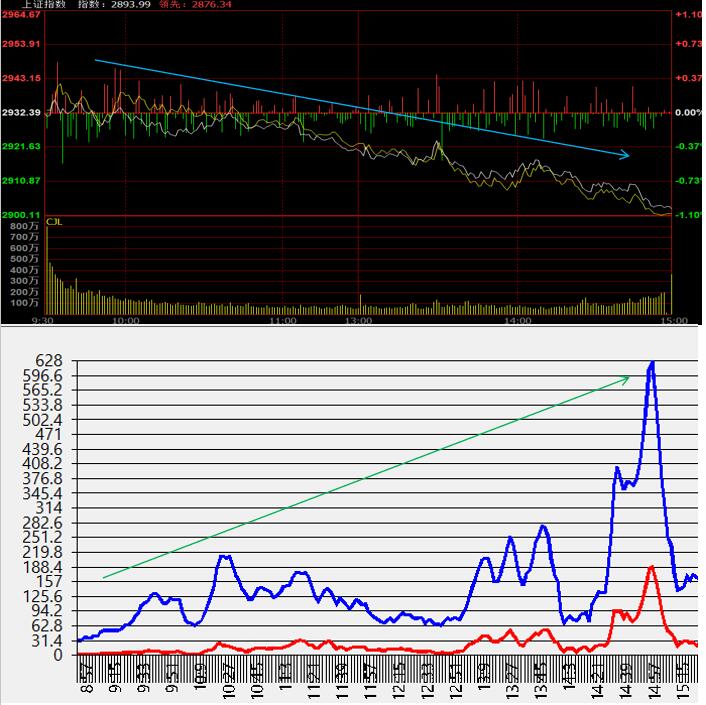Viewport: 706px width, 705px height.
Task: Click the 94.2 lower chart axis value
Action: [46, 611]
